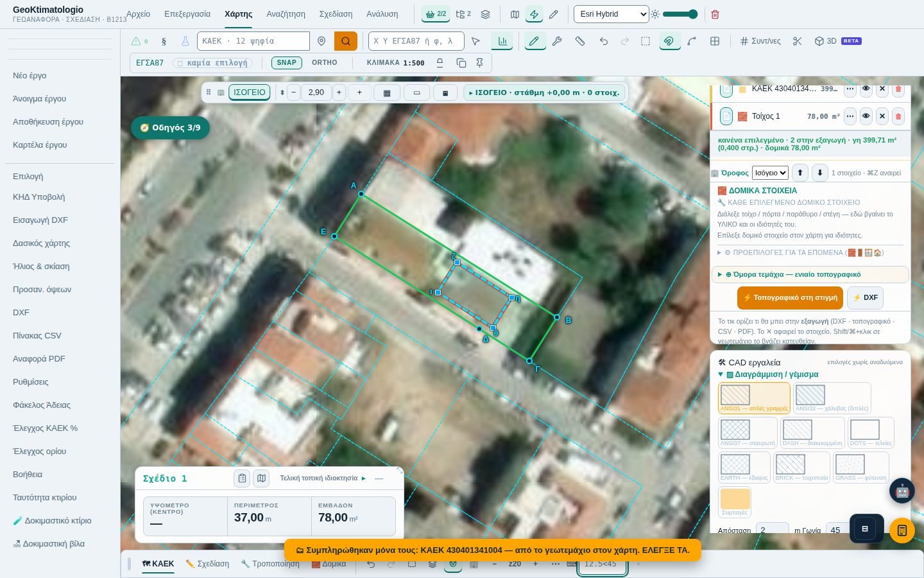Select the dashed rectangle selection tool
The width and height of the screenshot is (924, 578).
tap(646, 41)
